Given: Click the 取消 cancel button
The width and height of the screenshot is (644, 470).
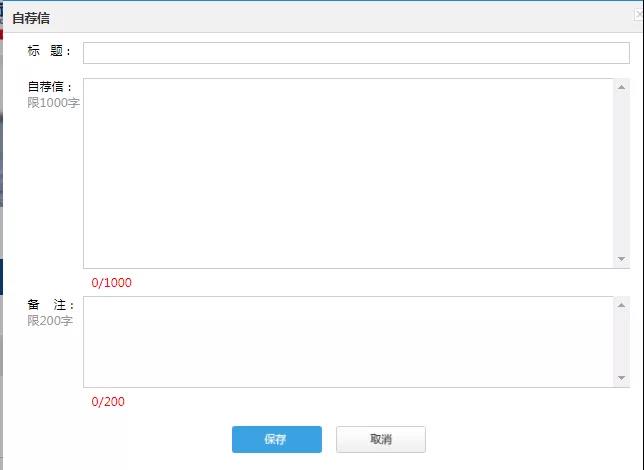Looking at the screenshot, I should click(x=381, y=439).
